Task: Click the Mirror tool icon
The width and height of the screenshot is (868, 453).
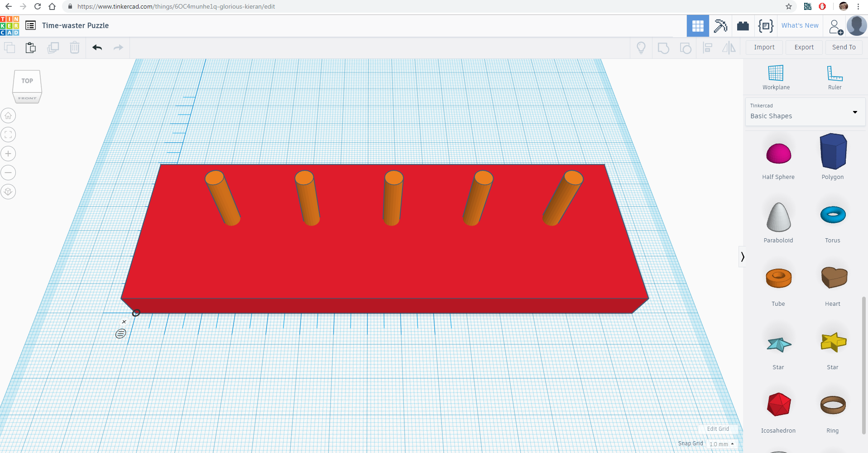Action: [x=729, y=48]
